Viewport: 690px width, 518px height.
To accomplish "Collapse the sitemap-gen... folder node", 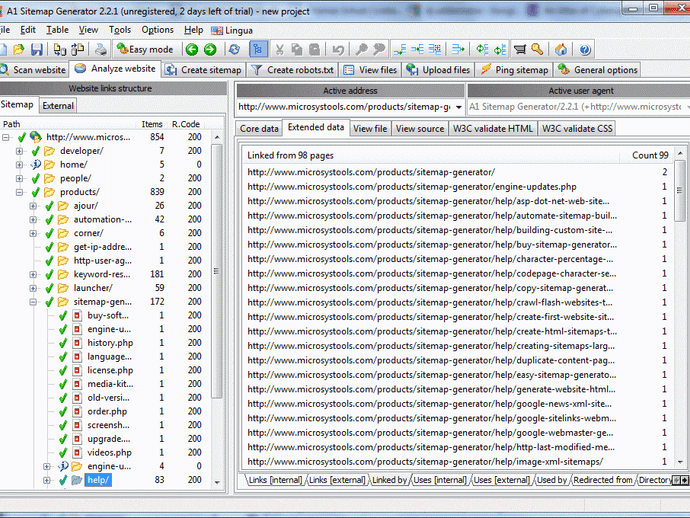I will [x=33, y=302].
